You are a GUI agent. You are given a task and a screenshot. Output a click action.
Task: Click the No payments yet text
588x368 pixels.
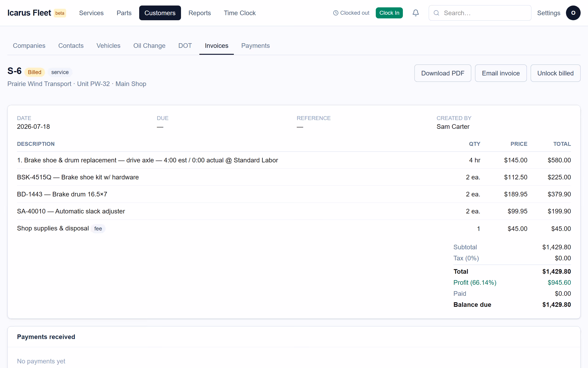tap(41, 361)
